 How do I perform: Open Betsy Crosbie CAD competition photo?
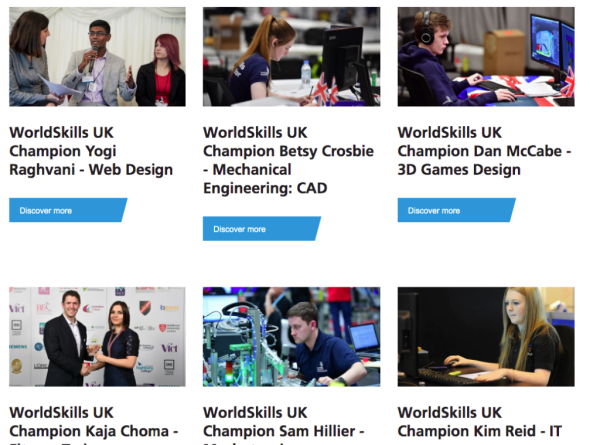pyautogui.click(x=291, y=57)
